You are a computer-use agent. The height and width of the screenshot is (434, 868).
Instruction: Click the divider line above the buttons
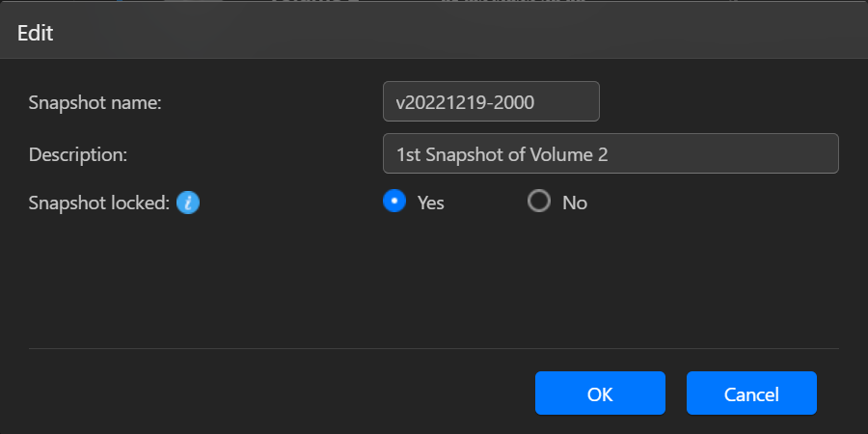pyautogui.click(x=434, y=348)
